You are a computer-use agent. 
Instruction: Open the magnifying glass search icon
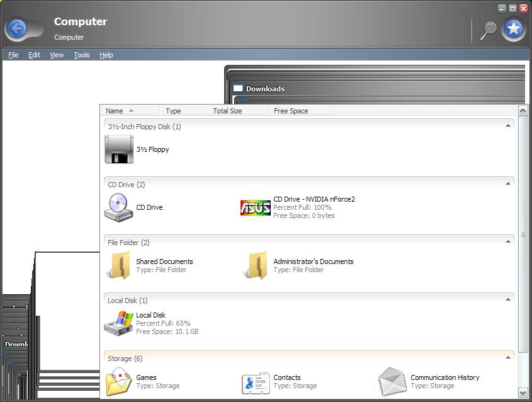488,30
